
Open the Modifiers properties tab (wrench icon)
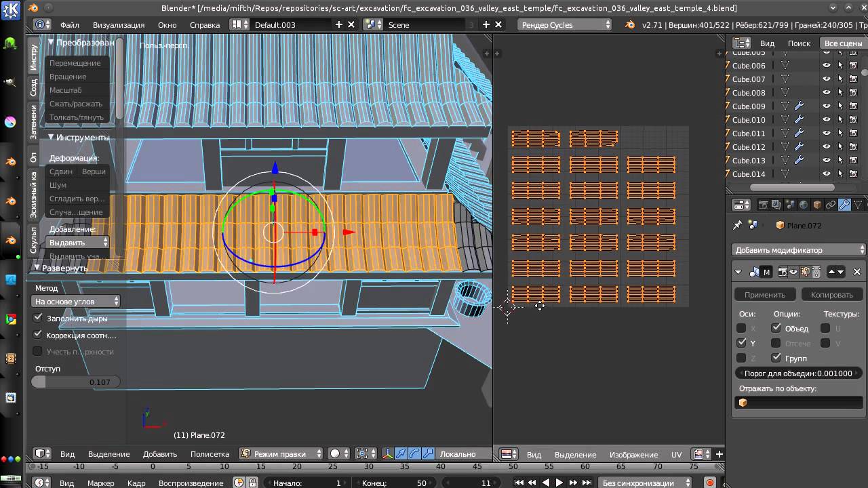coord(844,204)
